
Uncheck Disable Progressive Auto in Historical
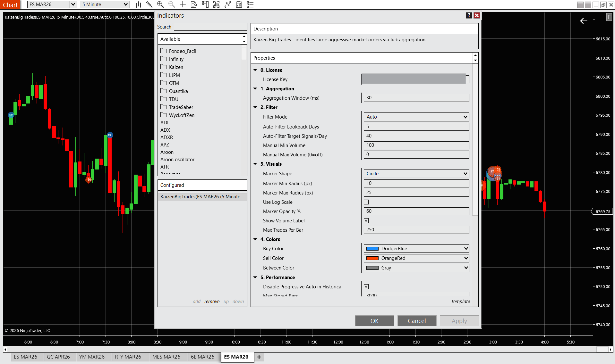point(366,287)
